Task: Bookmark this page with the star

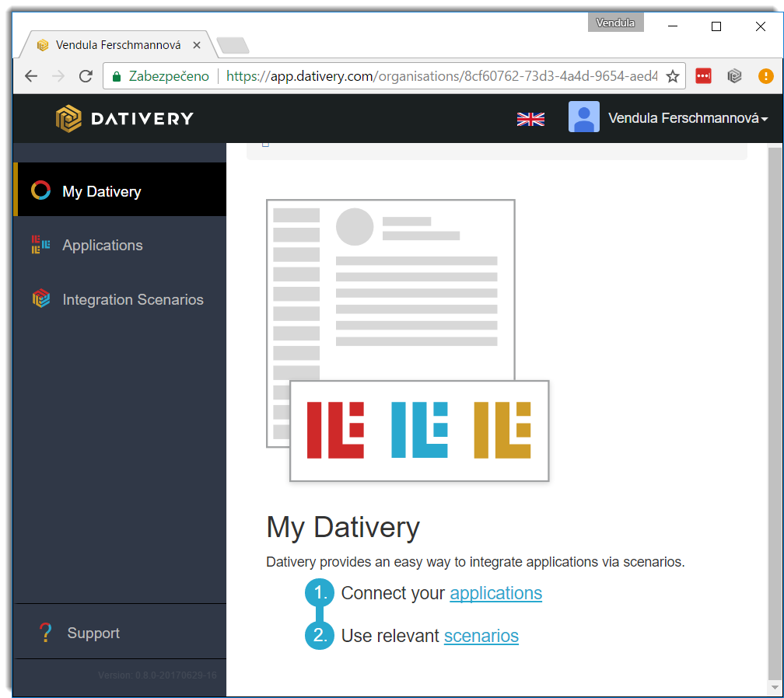Action: coord(673,76)
